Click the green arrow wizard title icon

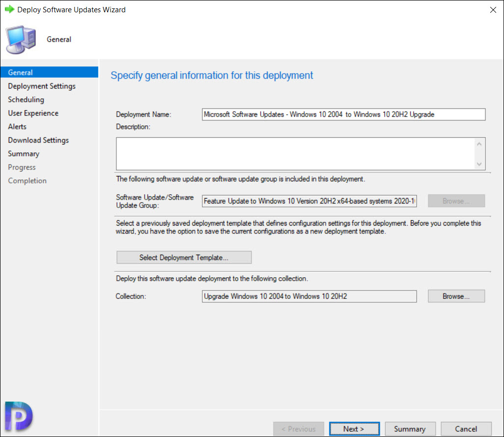pos(10,9)
